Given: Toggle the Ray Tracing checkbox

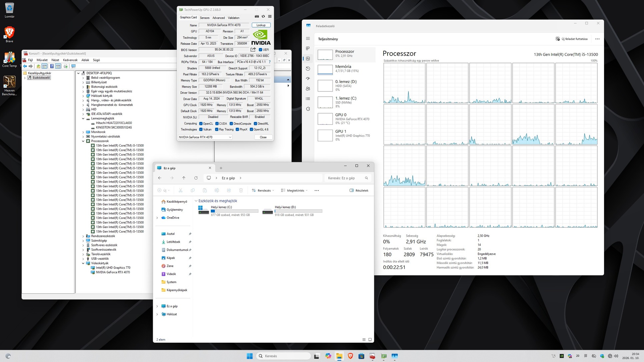Looking at the screenshot, I should (217, 130).
